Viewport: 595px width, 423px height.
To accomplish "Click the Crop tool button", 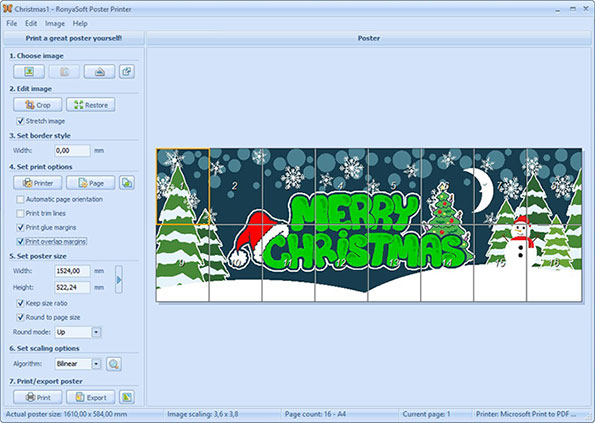I will point(38,105).
